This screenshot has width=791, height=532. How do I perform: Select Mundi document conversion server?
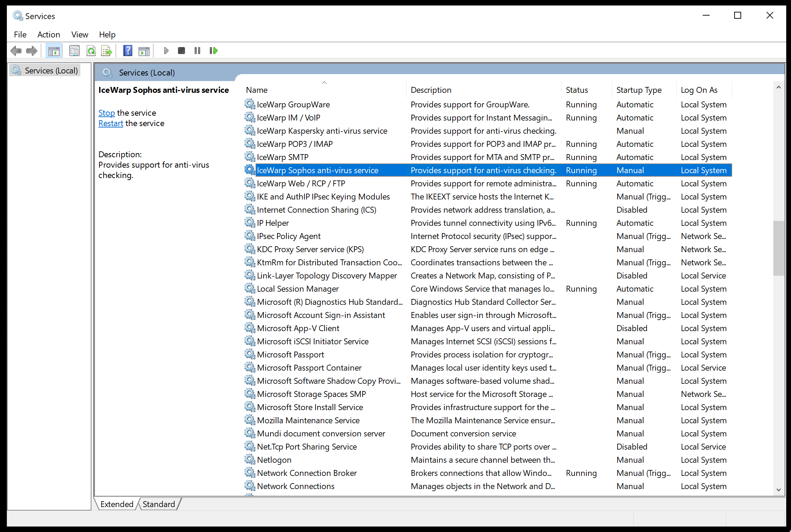488,434
